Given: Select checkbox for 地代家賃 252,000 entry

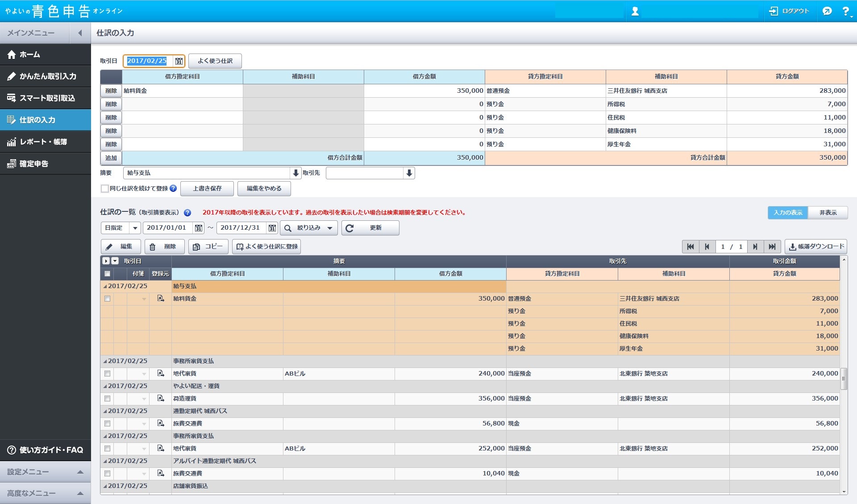Looking at the screenshot, I should point(107,449).
